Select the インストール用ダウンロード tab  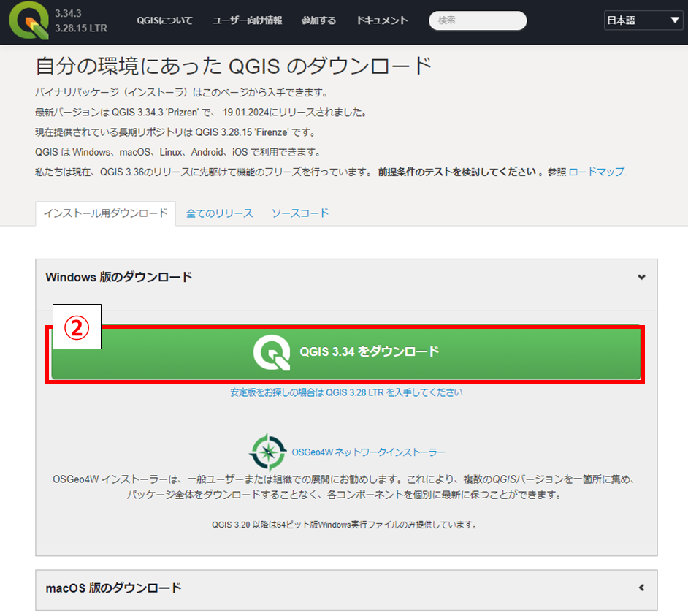[106, 213]
